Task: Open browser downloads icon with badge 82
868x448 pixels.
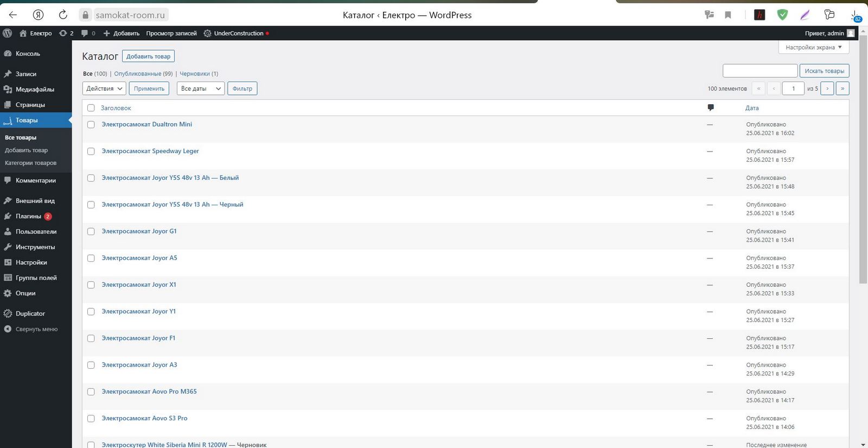Action: point(856,15)
